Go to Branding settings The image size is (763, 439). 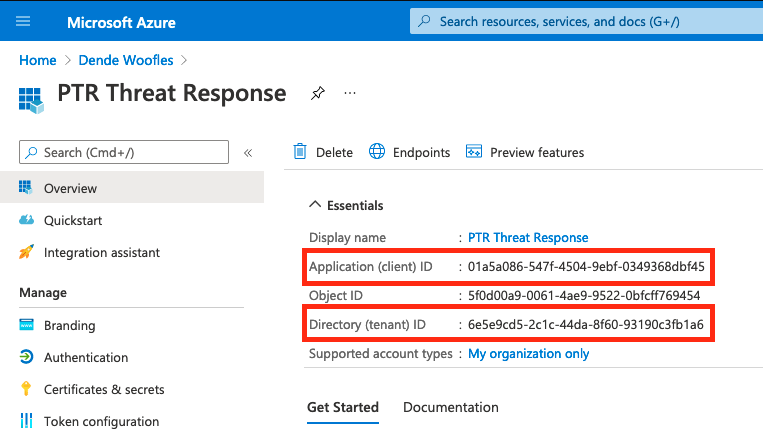(69, 325)
